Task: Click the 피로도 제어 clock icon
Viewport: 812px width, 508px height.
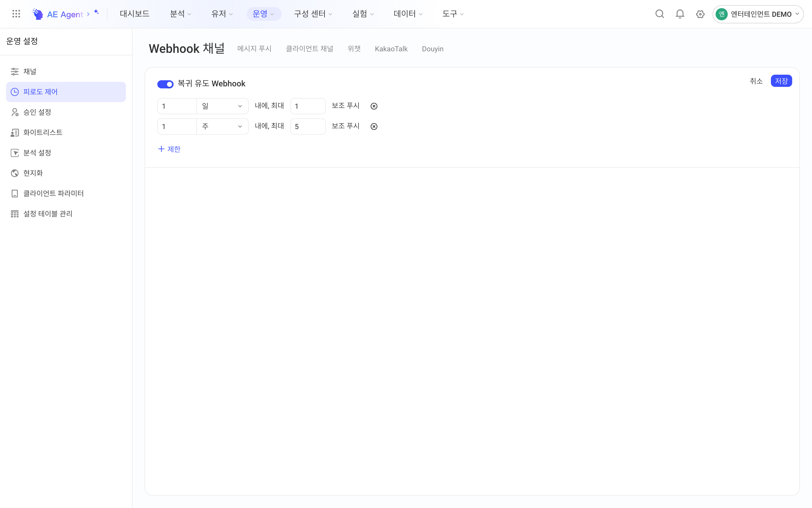Action: click(x=15, y=92)
